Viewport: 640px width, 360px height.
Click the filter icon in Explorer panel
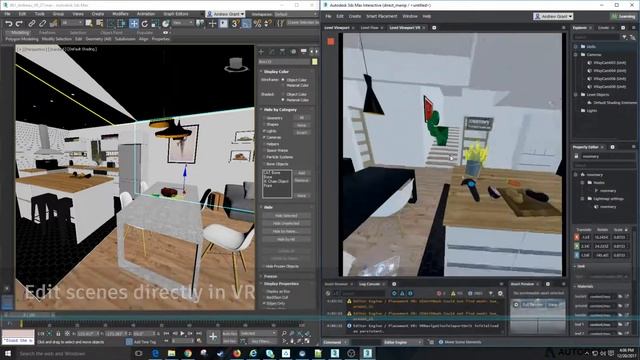tap(624, 37)
